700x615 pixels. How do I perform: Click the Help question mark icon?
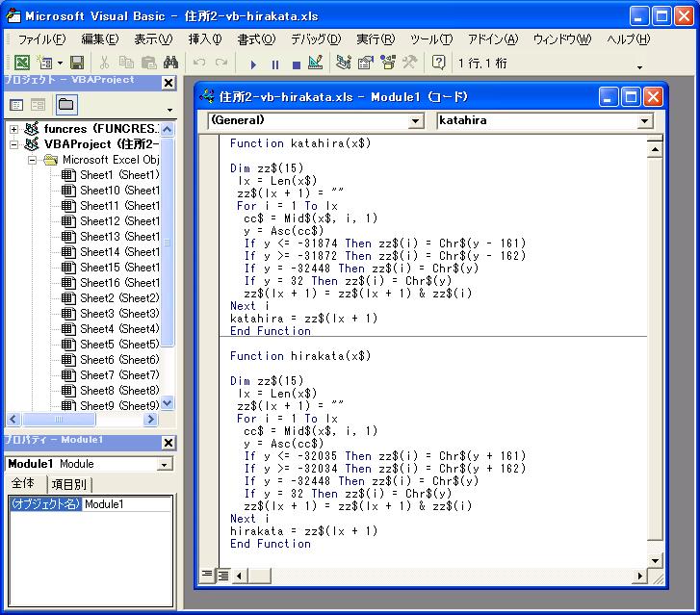click(438, 63)
